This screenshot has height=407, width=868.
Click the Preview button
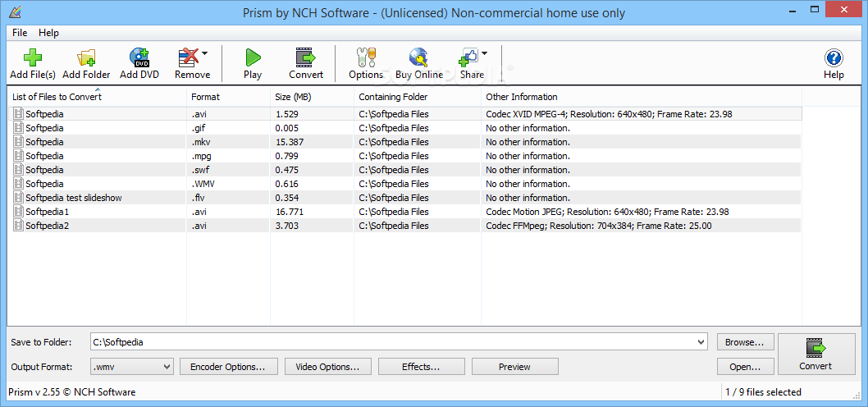pos(515,367)
